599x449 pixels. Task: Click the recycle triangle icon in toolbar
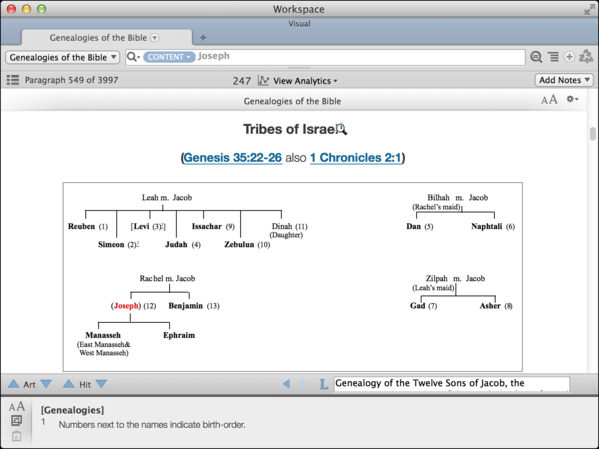tap(586, 57)
